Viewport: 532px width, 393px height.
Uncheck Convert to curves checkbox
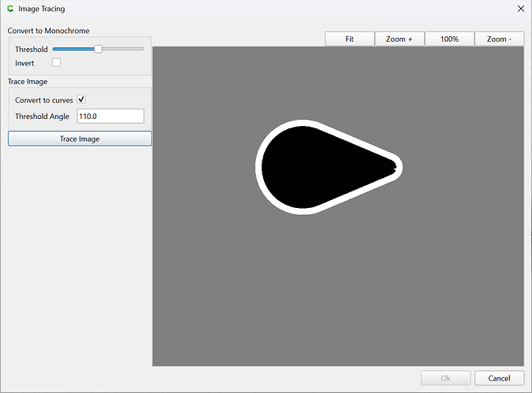pyautogui.click(x=81, y=99)
